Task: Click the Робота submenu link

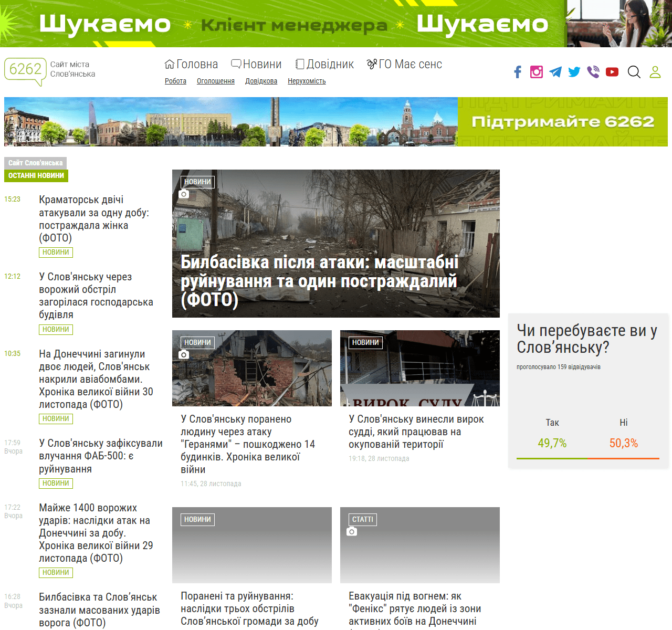Action: [x=175, y=81]
